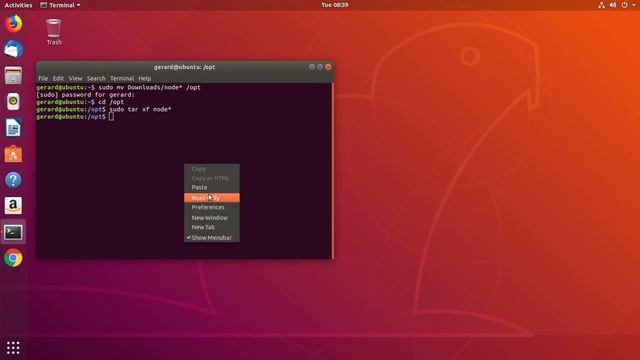Open the Search menu in Terminal
The width and height of the screenshot is (640, 360).
(96, 78)
